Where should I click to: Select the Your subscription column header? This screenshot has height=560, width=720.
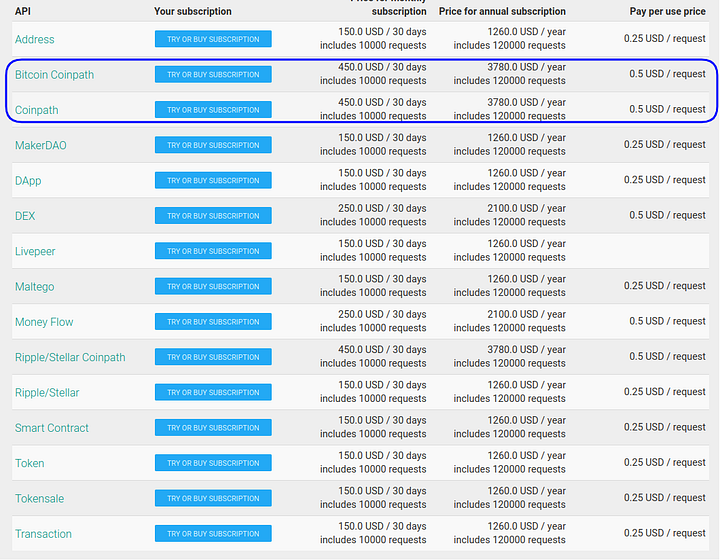pyautogui.click(x=193, y=11)
